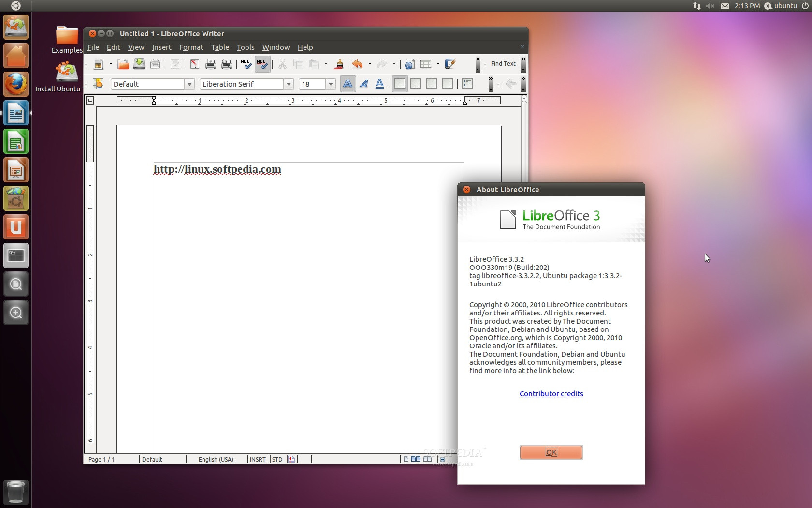Expand the Liberation Serif font dropdown

(x=289, y=84)
